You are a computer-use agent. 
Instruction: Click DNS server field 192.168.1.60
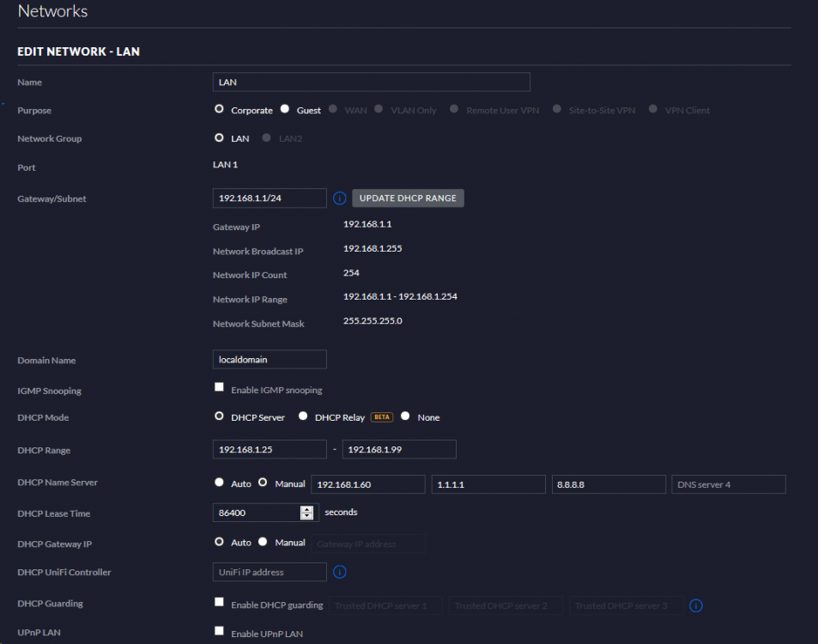pyautogui.click(x=367, y=484)
